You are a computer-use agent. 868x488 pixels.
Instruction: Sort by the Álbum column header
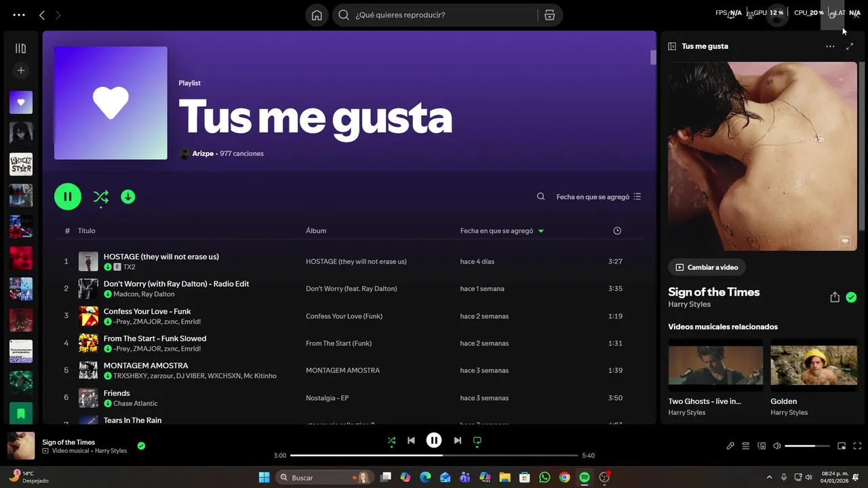click(316, 230)
